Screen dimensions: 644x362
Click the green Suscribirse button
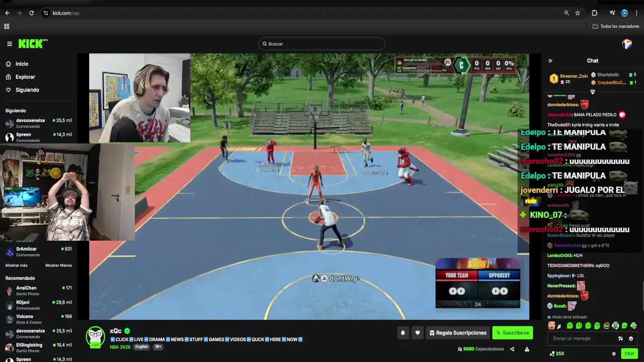(512, 333)
